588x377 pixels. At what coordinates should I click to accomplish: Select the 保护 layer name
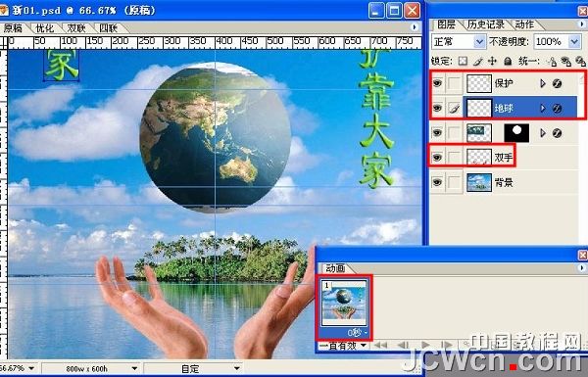504,83
